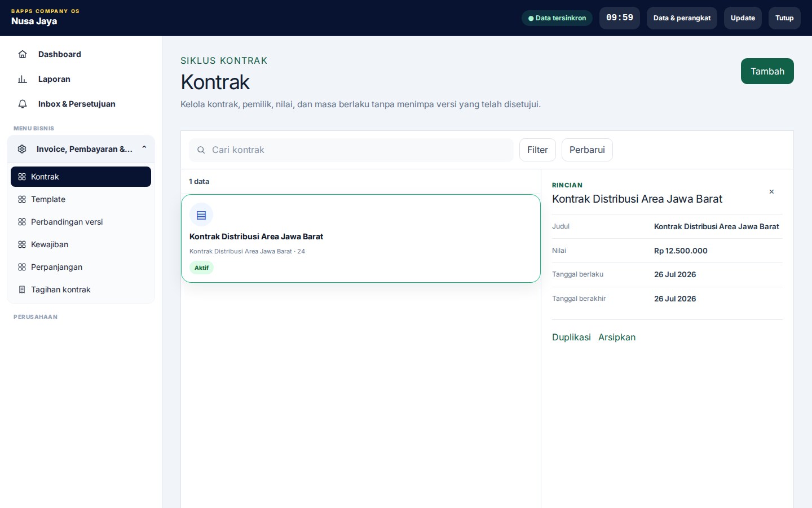Go to Inbox & Persetujuan

(x=81, y=104)
